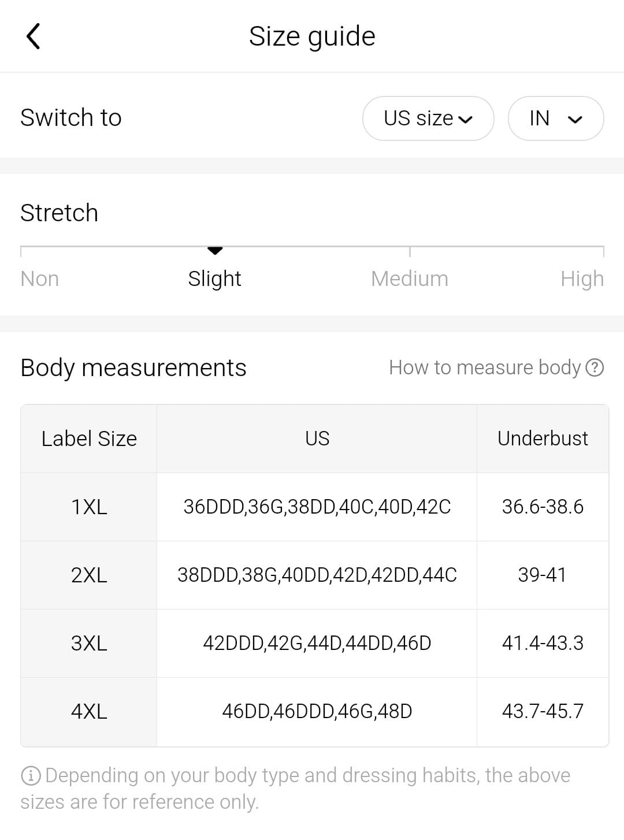
Task: Select the Non stretch label
Action: 39,279
